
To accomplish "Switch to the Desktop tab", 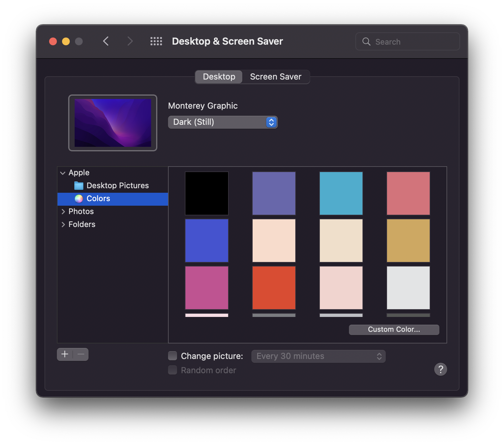I will click(x=219, y=77).
